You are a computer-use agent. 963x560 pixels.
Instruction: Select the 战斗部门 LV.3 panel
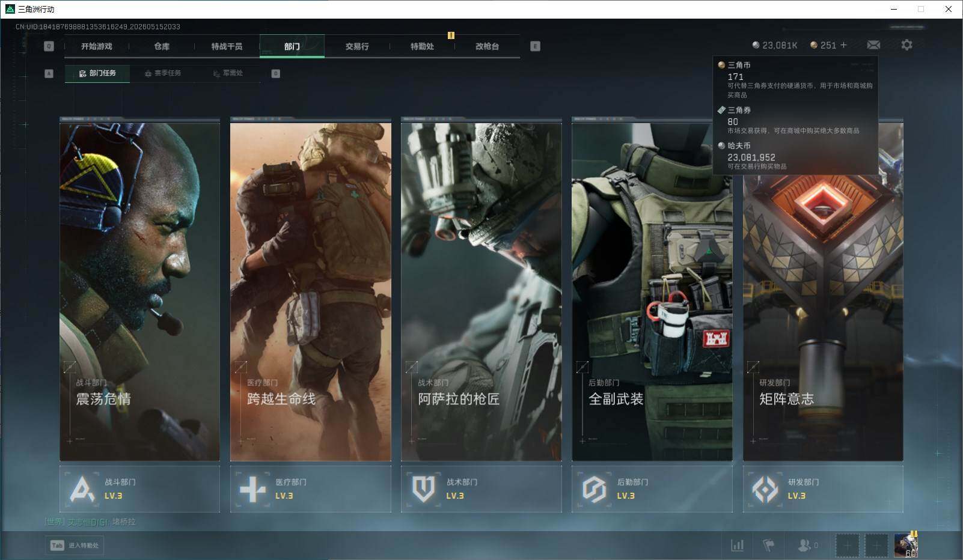click(139, 489)
